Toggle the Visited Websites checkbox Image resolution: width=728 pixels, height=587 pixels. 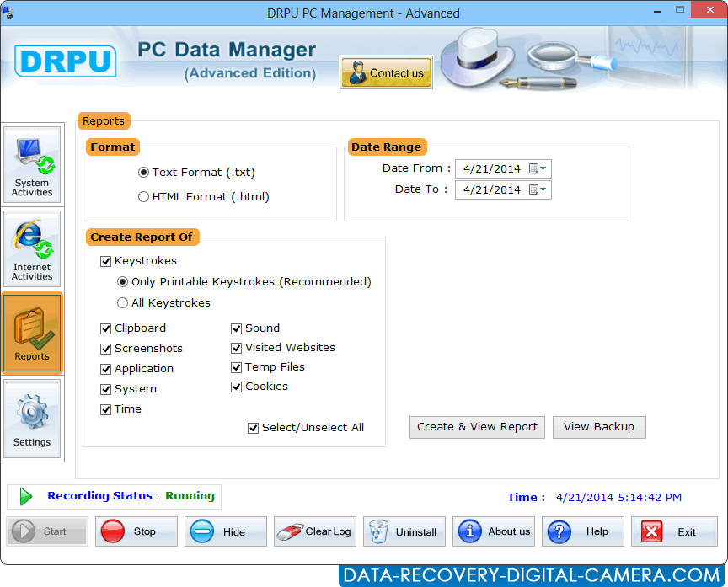click(236, 348)
